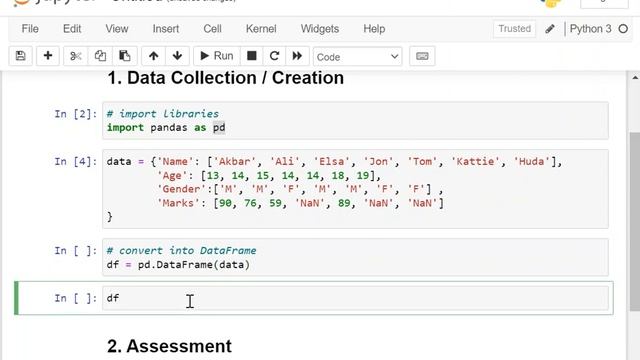Click the kernel idle circle indicator
This screenshot has width=640, height=360.
[x=623, y=29]
